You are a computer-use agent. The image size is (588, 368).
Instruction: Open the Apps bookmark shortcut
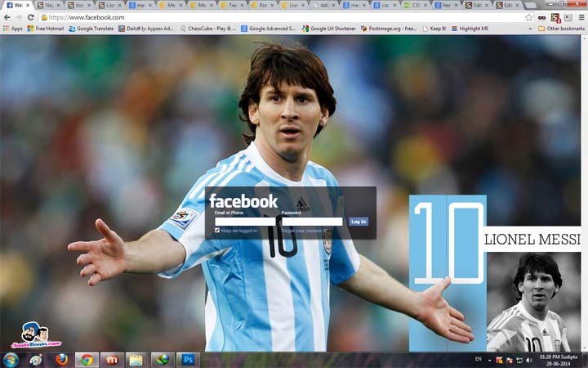point(12,29)
